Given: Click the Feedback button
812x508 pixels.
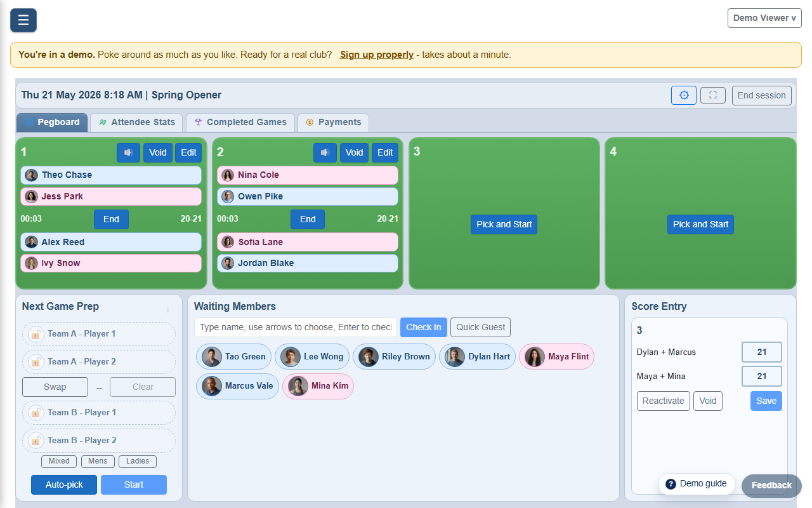Looking at the screenshot, I should [771, 485].
